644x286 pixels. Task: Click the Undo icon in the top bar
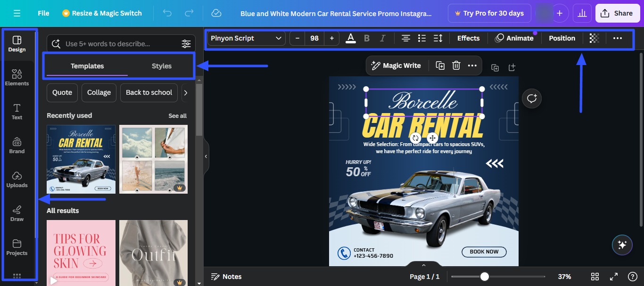coord(167,13)
